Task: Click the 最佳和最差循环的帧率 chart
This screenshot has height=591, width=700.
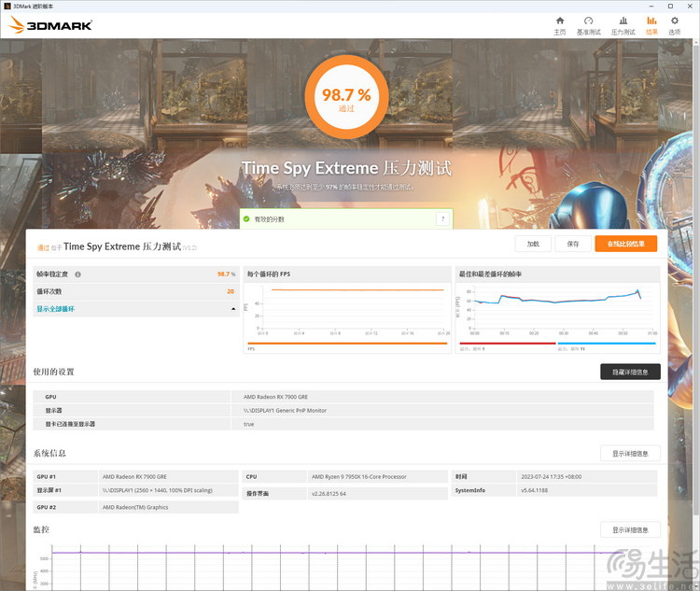Action: pyautogui.click(x=557, y=310)
